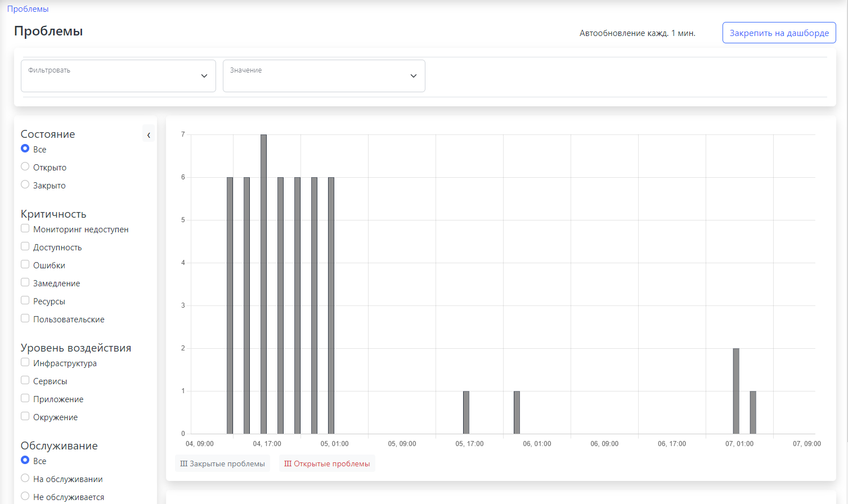Screen dimensions: 848x504
Task: Check the Инфраструктура impact level box
Action: (x=25, y=362)
